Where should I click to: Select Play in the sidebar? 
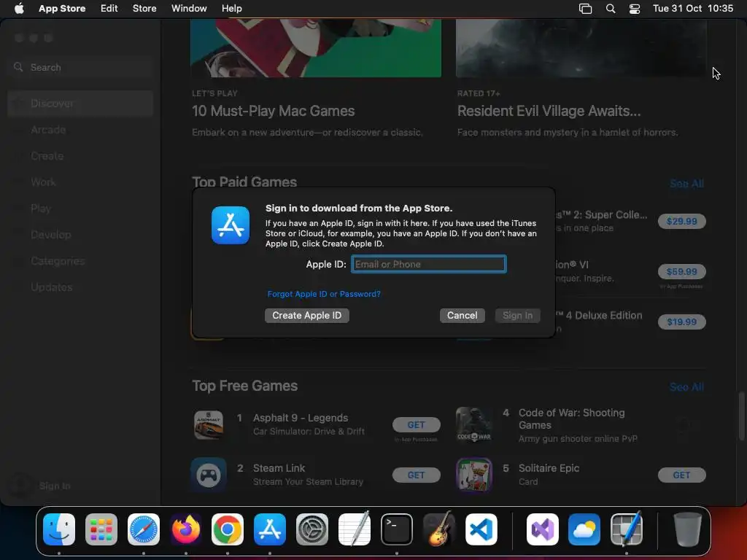(x=80, y=208)
